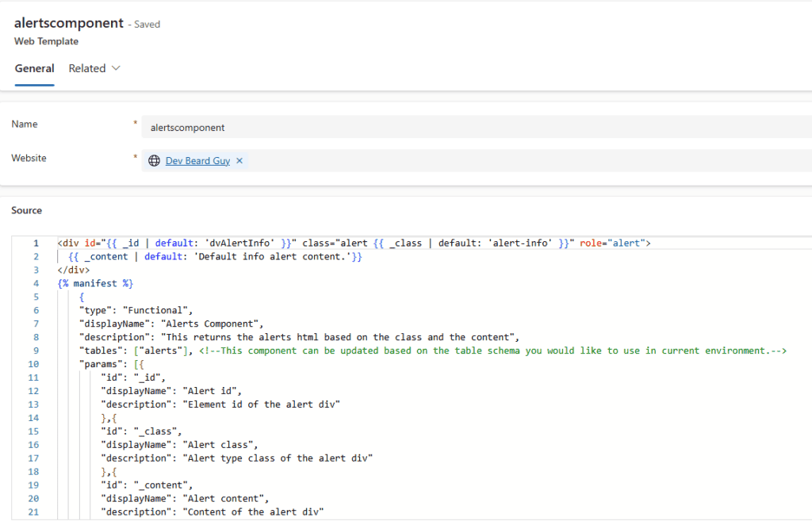Remove Dev Beard Guy with the X icon
This screenshot has height=525, width=812.
239,161
